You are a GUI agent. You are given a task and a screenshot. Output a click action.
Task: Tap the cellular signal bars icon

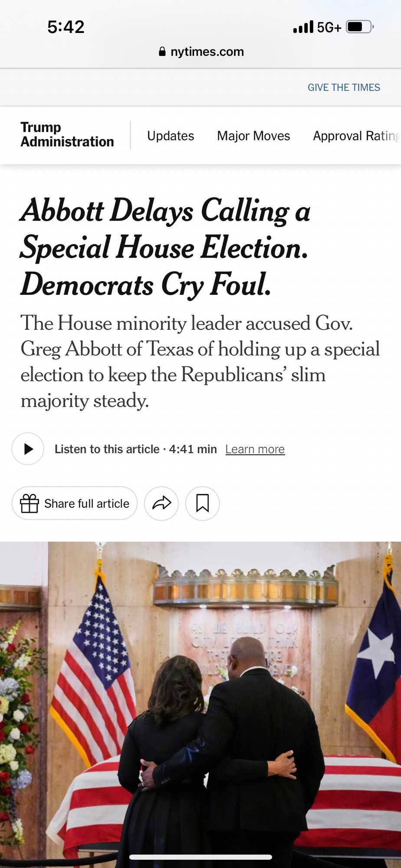303,27
